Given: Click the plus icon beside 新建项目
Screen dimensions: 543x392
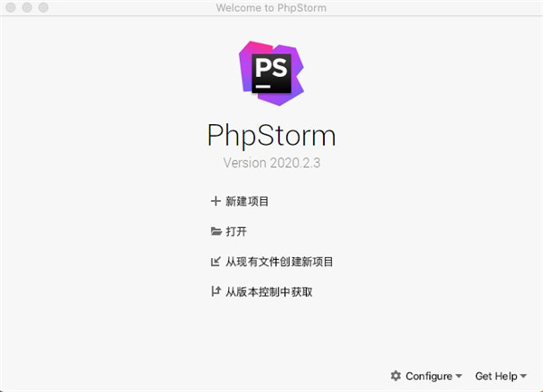Looking at the screenshot, I should click(x=215, y=201).
